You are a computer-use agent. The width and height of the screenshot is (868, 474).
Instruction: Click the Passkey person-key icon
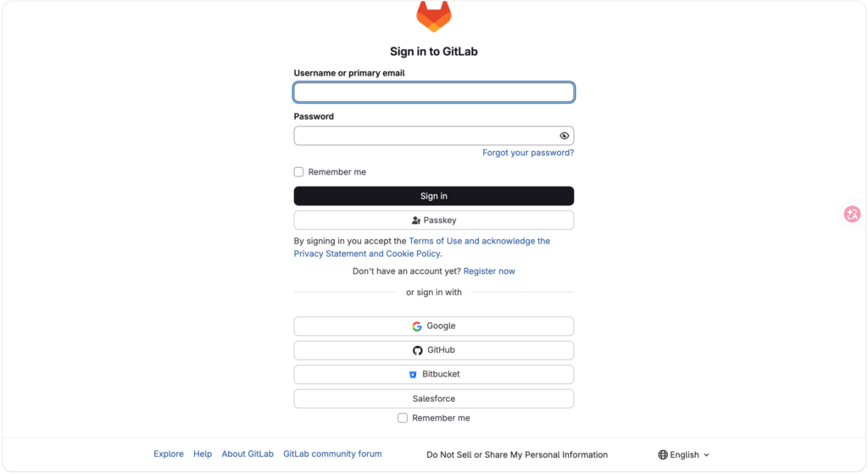pyautogui.click(x=415, y=220)
